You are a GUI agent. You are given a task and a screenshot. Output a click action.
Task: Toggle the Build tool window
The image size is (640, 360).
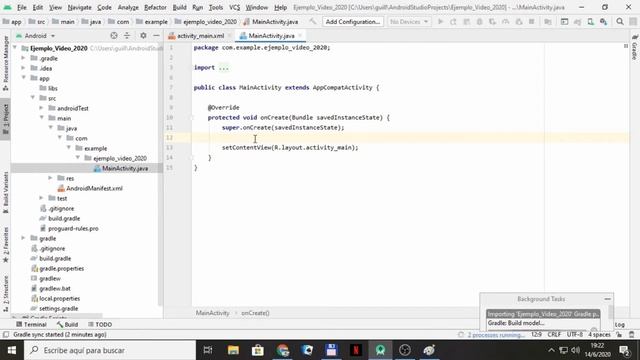click(x=67, y=324)
